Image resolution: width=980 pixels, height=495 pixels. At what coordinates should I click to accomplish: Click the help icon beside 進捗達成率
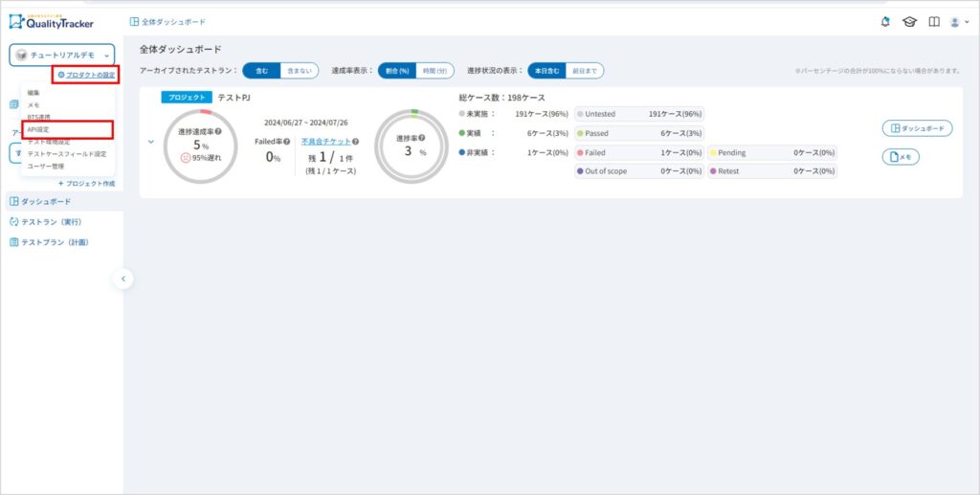[219, 131]
